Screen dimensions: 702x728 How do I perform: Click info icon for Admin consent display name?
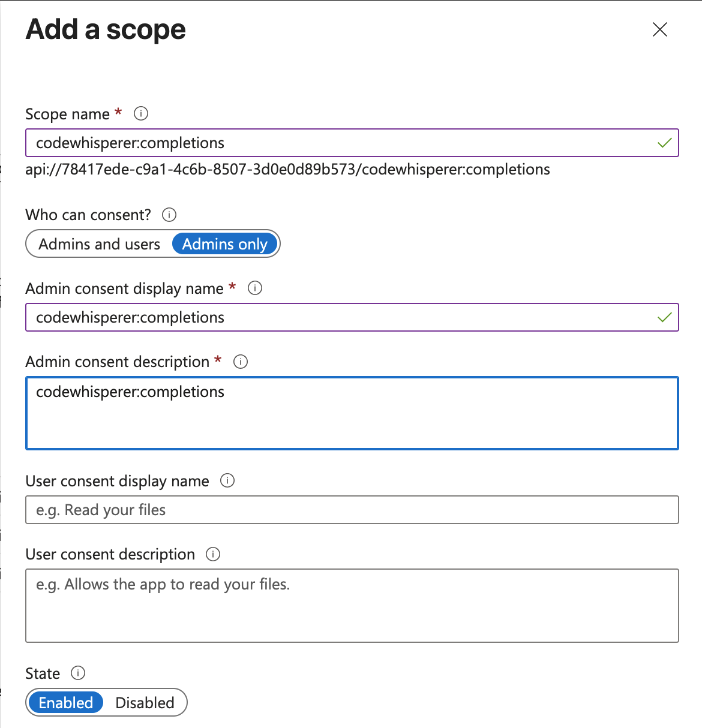pyautogui.click(x=255, y=288)
